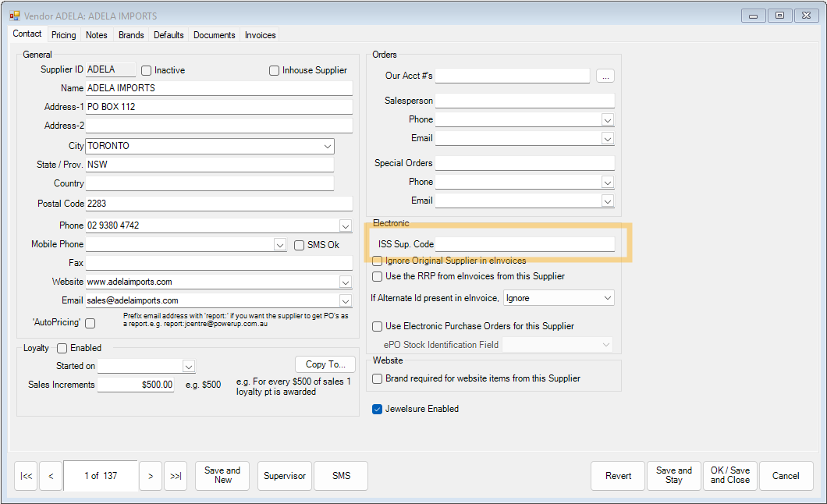Switch to the Pricing tab
827x504 pixels.
[63, 34]
